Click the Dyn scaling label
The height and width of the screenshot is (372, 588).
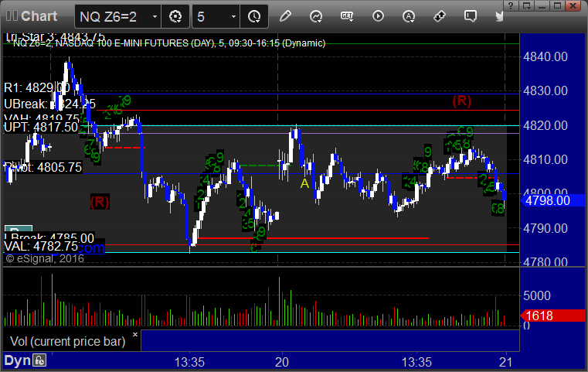click(x=17, y=360)
